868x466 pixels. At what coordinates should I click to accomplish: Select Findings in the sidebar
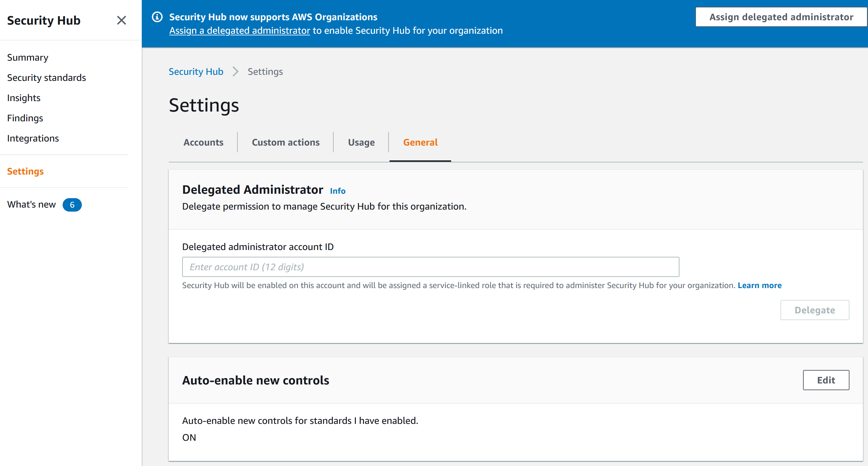(25, 118)
